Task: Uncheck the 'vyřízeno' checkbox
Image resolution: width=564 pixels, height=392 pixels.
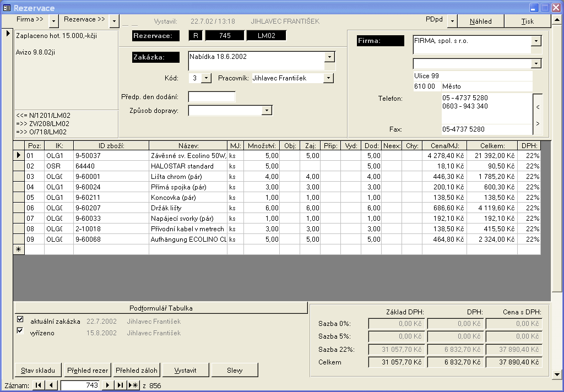Action: [x=20, y=331]
